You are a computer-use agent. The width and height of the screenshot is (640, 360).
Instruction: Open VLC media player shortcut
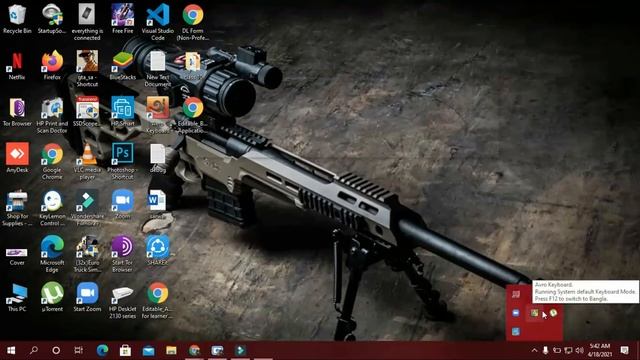[x=87, y=161]
